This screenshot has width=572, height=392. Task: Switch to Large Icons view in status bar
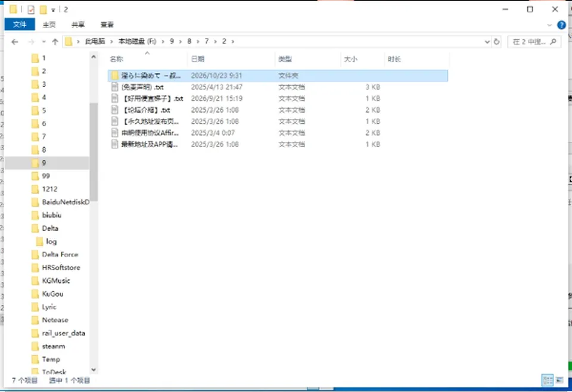click(559, 380)
